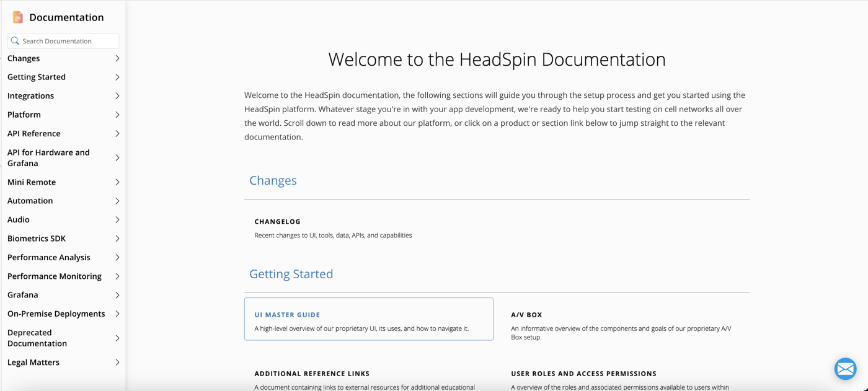868x391 pixels.
Task: Expand the API Reference chevron
Action: pos(117,133)
